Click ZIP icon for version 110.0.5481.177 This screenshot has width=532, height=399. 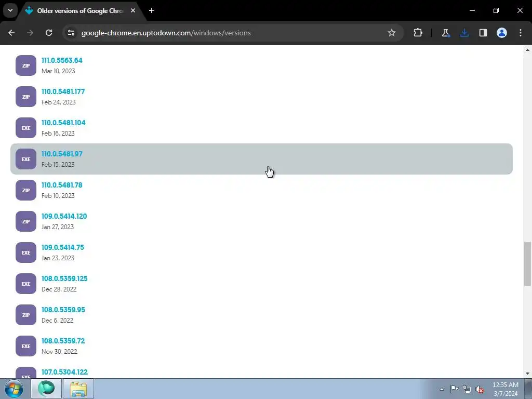[x=26, y=97]
